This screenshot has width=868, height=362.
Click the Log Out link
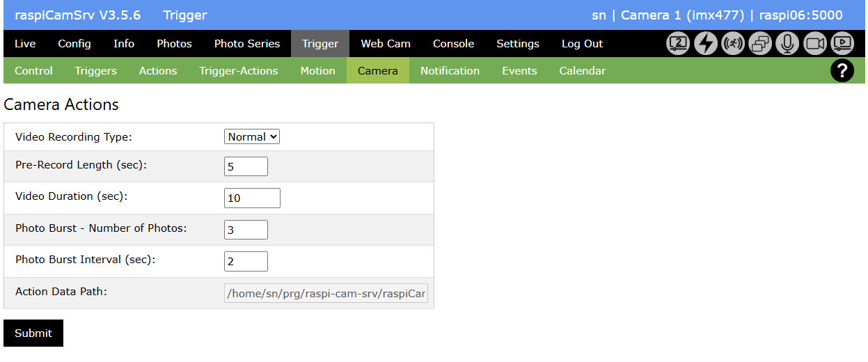(582, 44)
